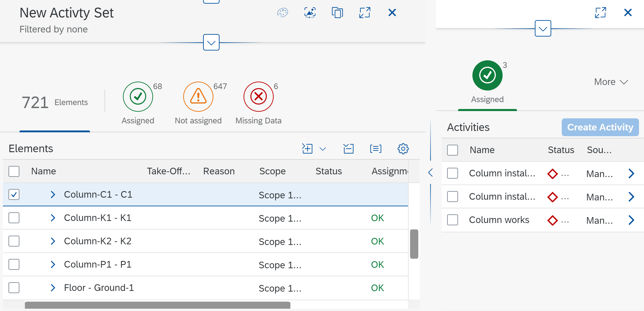Check the second Column instal... activity checkbox
The height and width of the screenshot is (311, 644).
[x=453, y=197]
